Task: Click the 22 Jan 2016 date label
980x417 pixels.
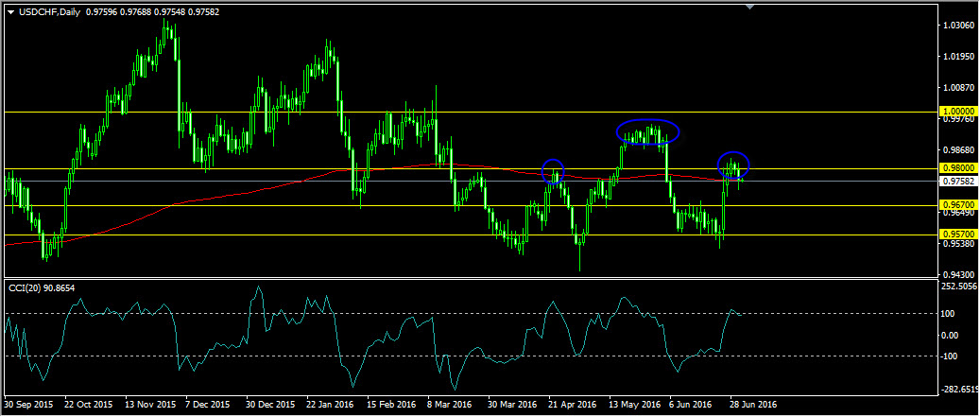Action: click(x=329, y=405)
